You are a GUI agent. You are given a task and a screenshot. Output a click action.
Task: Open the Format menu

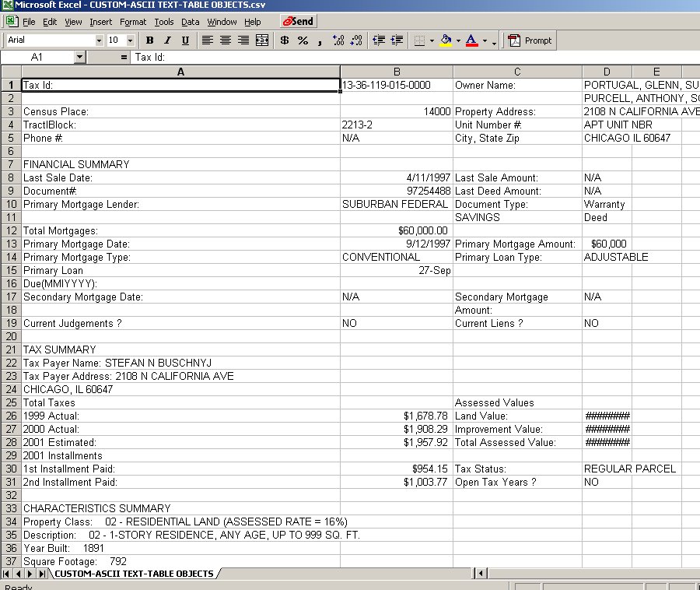coord(133,22)
